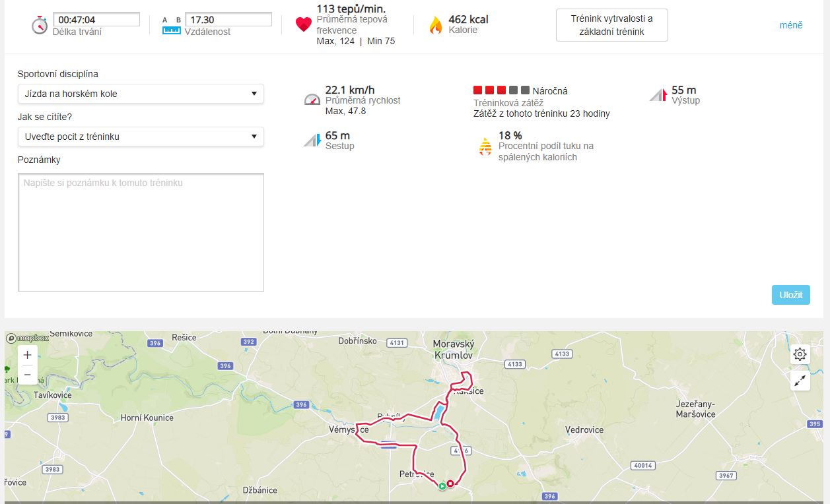Click the Mapbox logo

click(28, 338)
